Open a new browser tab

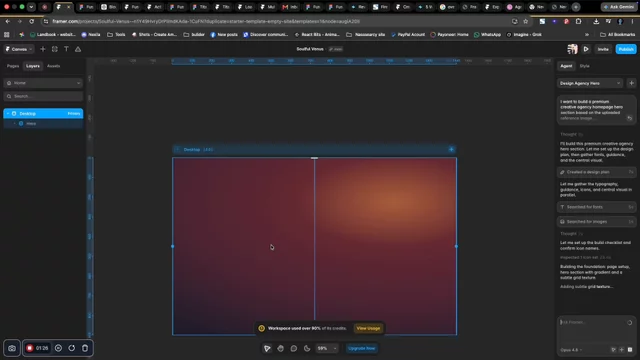point(576,7)
